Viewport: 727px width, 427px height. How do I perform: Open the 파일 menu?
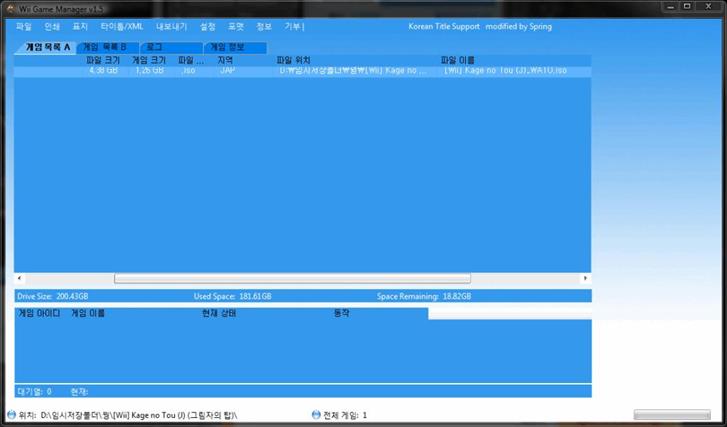[x=23, y=26]
